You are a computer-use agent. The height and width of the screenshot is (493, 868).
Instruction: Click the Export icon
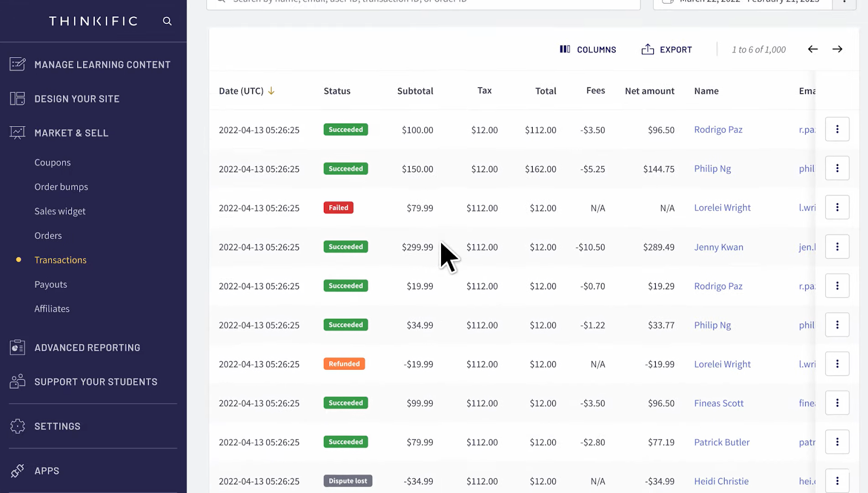coord(647,49)
